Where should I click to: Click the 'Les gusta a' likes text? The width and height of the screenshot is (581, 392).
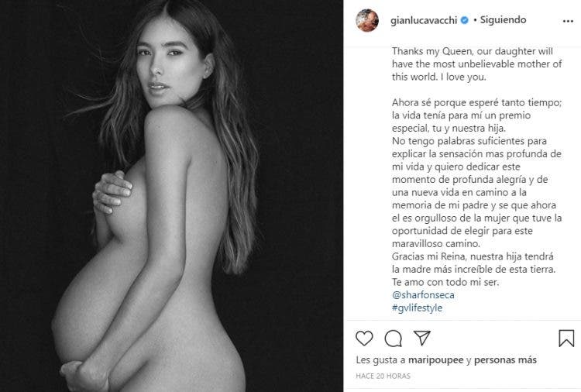coord(380,359)
